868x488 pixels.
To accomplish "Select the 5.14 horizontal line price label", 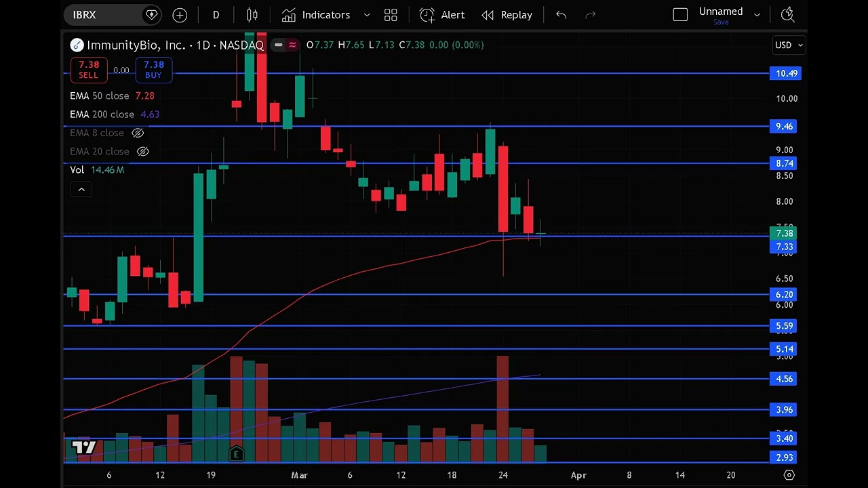I will [783, 349].
